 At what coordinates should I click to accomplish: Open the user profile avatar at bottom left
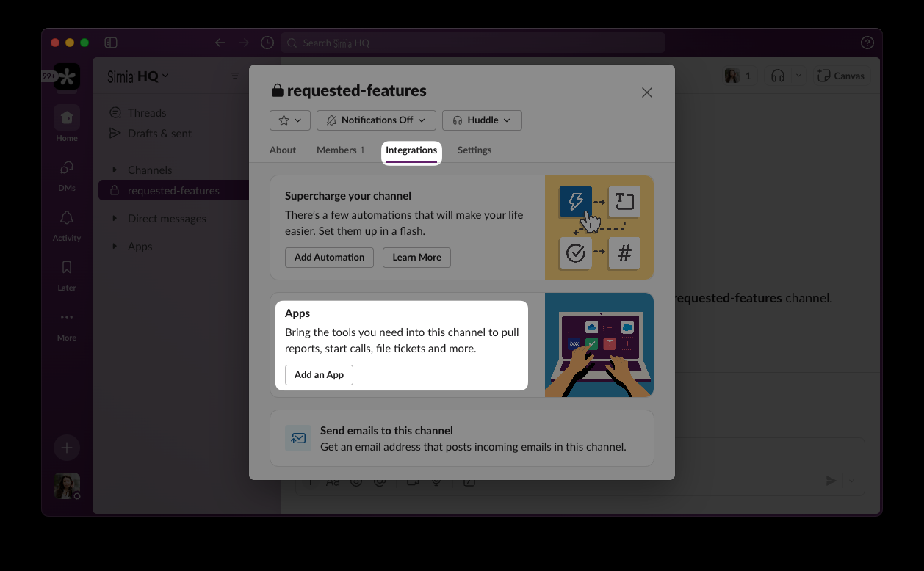67,486
